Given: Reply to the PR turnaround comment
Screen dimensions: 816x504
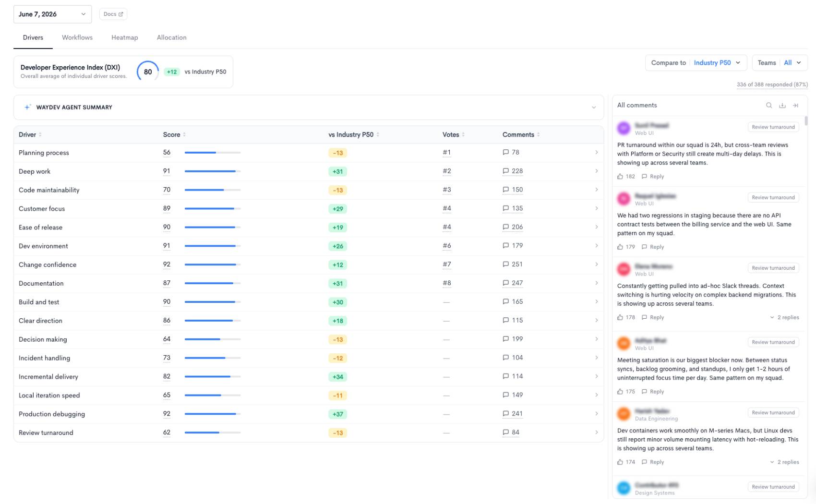Looking at the screenshot, I should 653,177.
